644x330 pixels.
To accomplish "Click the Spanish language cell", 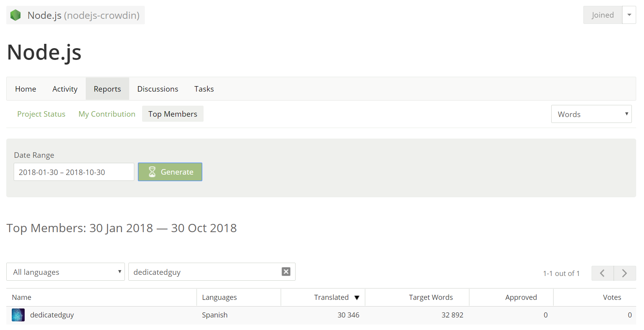I will point(215,315).
